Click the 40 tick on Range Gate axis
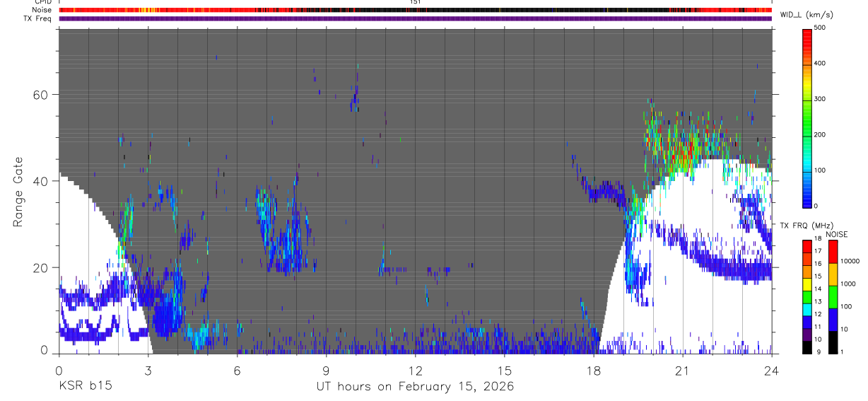 point(42,181)
